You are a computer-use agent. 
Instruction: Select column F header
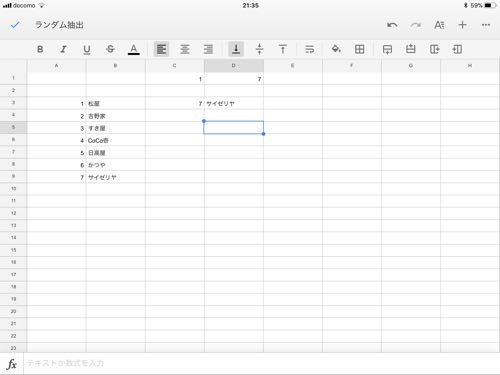352,66
